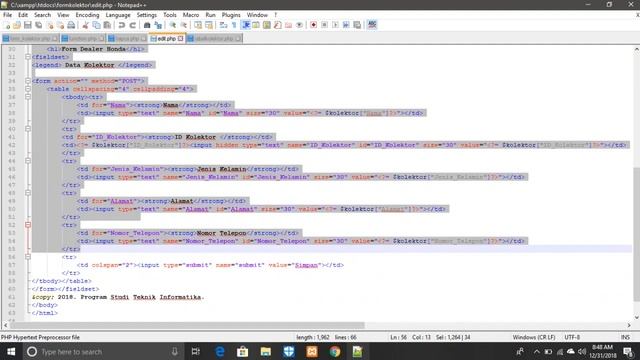Open the Plugins menu
The height and width of the screenshot is (360, 640).
click(x=231, y=15)
